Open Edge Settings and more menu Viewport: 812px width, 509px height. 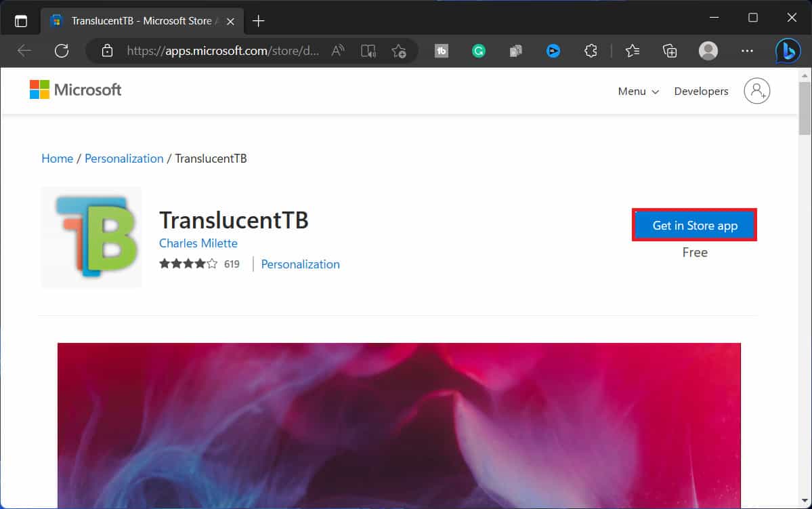click(x=747, y=51)
